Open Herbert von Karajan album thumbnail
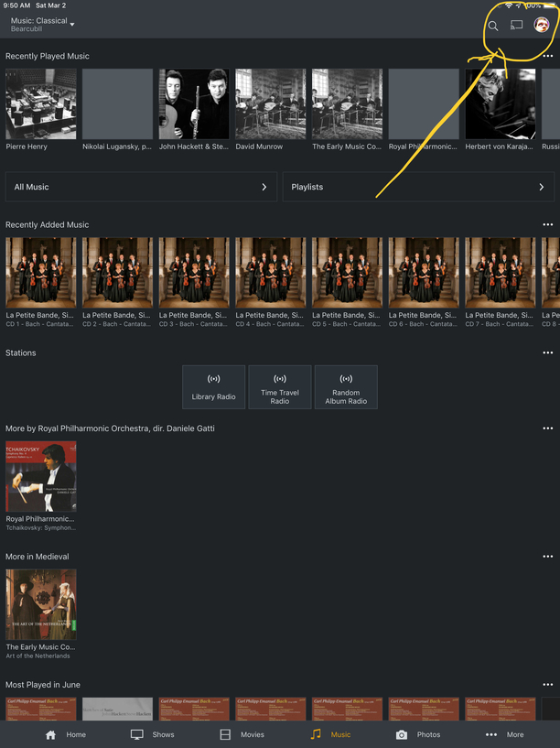The width and height of the screenshot is (560, 748). point(501,104)
